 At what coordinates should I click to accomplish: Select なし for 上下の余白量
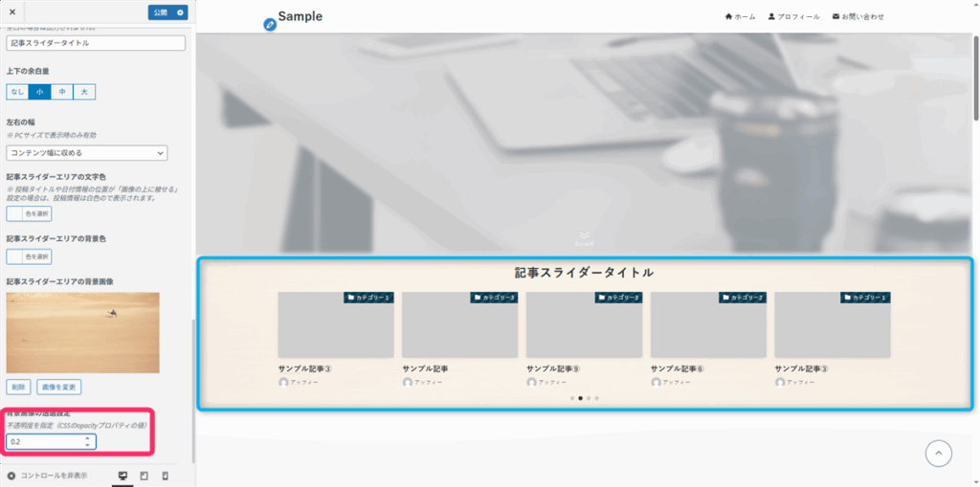17,92
